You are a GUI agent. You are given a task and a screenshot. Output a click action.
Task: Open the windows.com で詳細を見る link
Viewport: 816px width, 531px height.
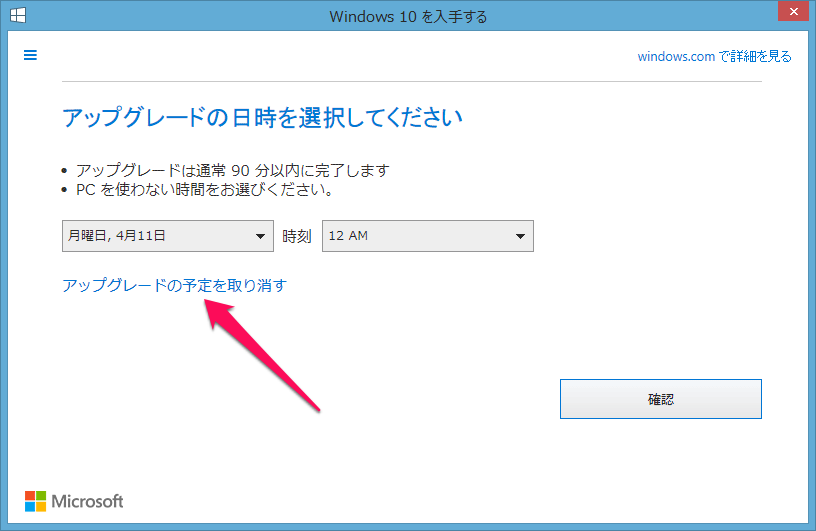[x=715, y=56]
